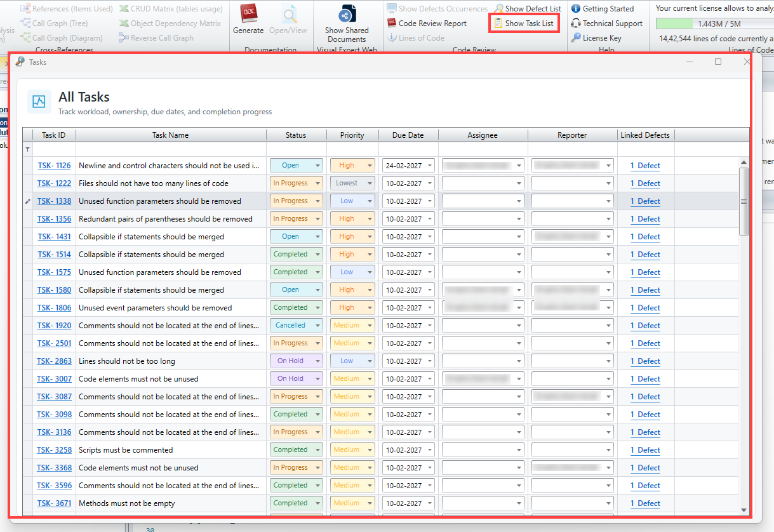Open Reverse Call Graph
Image resolution: width=774 pixels, height=532 pixels.
156,38
